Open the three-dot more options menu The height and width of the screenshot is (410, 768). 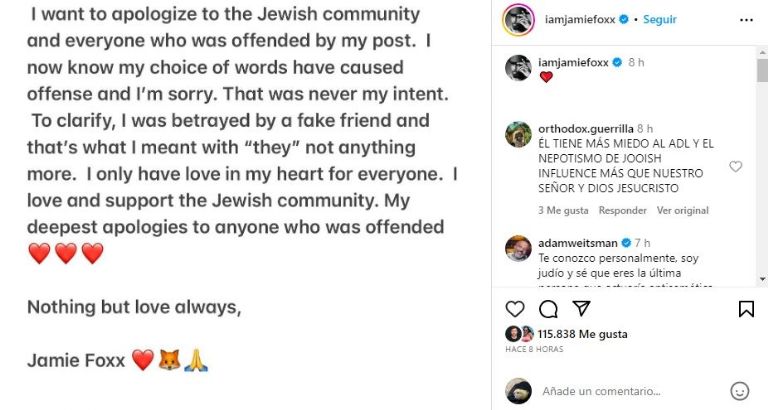pos(746,20)
